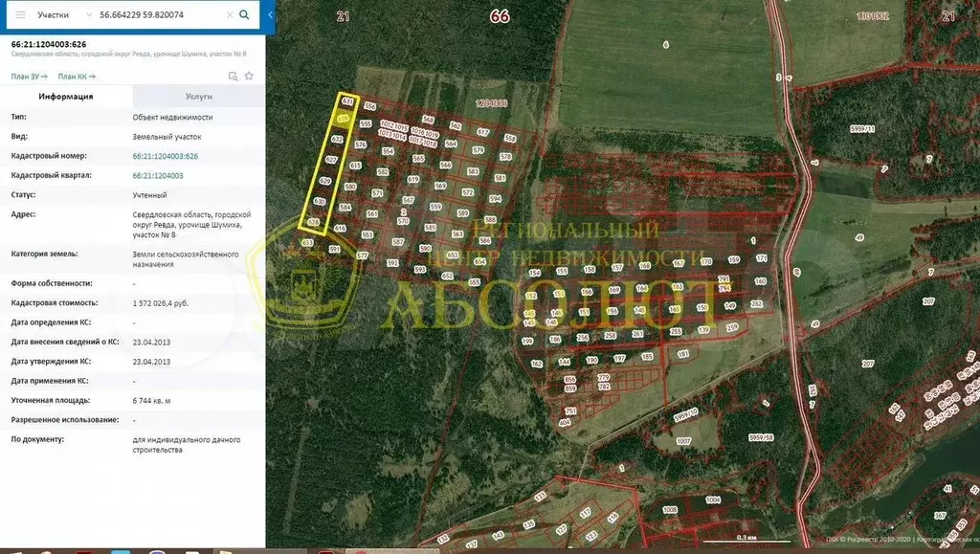The height and width of the screenshot is (554, 980).
Task: Select the value Земельный участок
Action: [167, 136]
